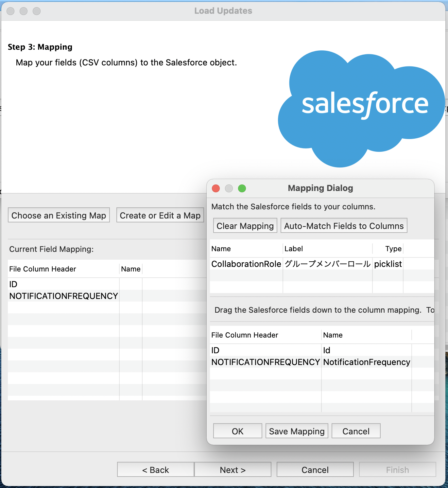Click the Load Updates window title

tap(223, 11)
